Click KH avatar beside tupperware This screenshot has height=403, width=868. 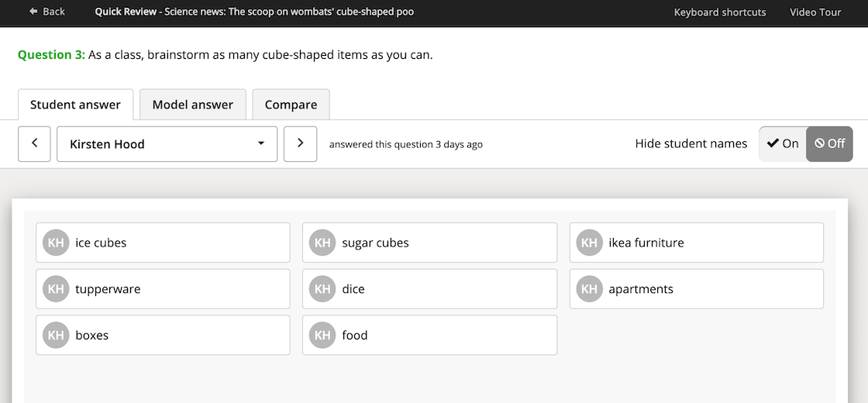[x=56, y=289]
